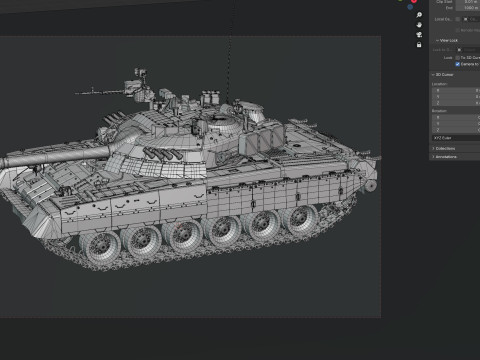Click the Lock to Object picker field
Screen dimensions: 480x360
pos(468,50)
